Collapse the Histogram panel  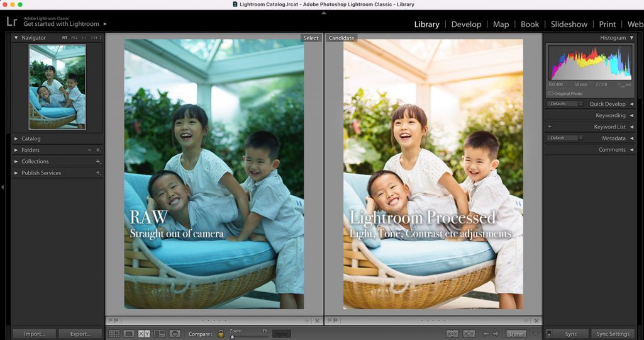click(x=631, y=38)
